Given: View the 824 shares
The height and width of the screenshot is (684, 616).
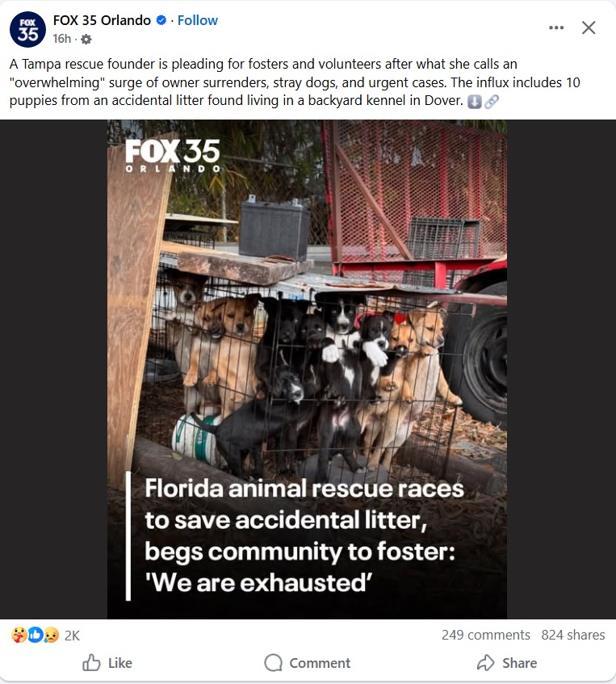Looking at the screenshot, I should click(573, 635).
